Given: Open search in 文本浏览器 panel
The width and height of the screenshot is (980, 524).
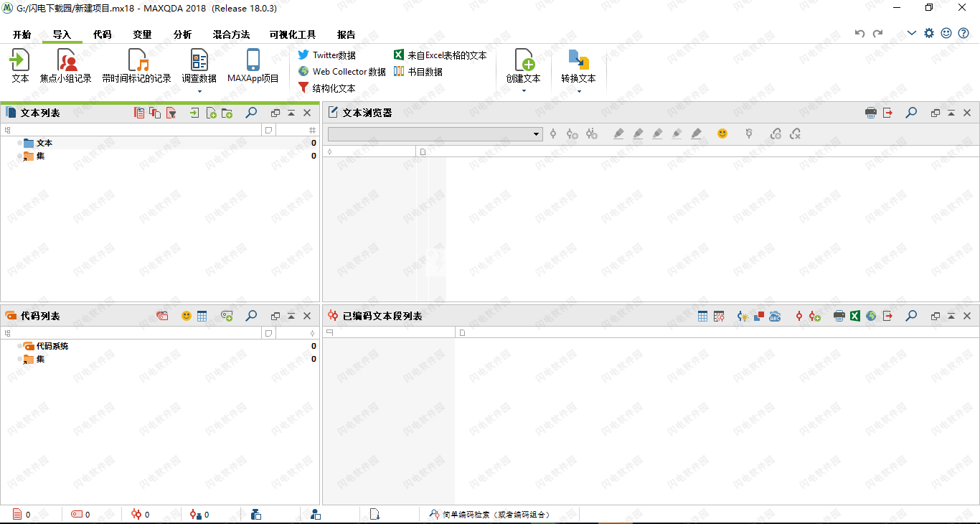Looking at the screenshot, I should pyautogui.click(x=911, y=113).
